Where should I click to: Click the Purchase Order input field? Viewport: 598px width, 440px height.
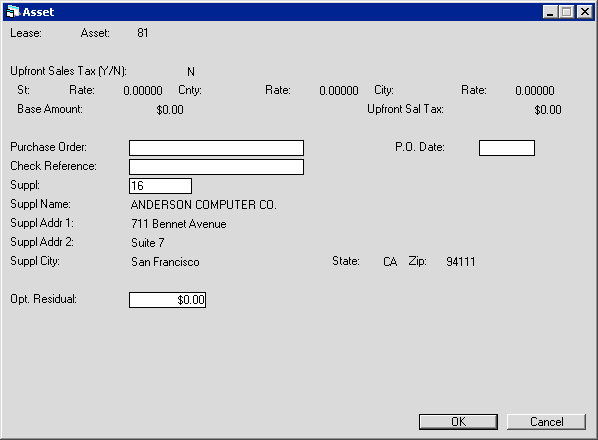[216, 148]
